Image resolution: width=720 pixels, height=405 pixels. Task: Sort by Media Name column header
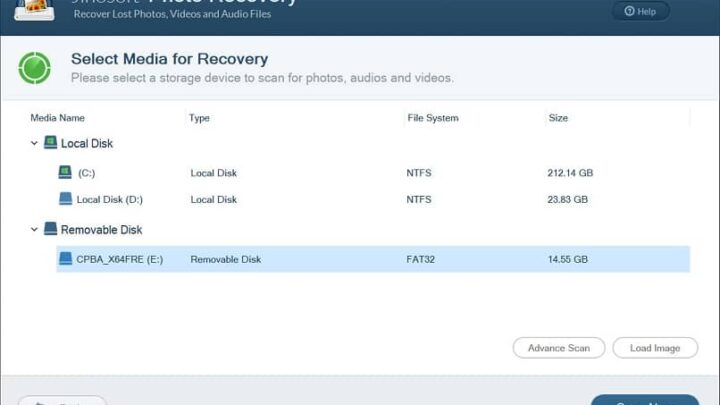click(57, 118)
